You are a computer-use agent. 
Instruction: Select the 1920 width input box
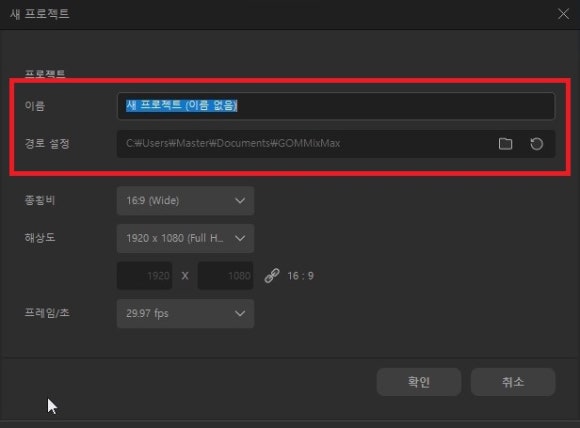coord(145,276)
